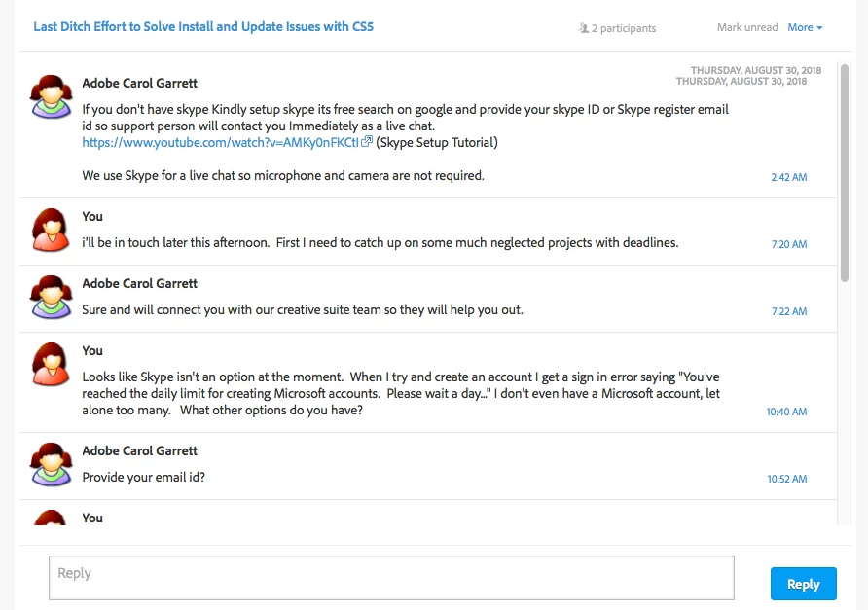Click Carol Garrett's avatar beside the 7:22 AM message

coord(51,297)
